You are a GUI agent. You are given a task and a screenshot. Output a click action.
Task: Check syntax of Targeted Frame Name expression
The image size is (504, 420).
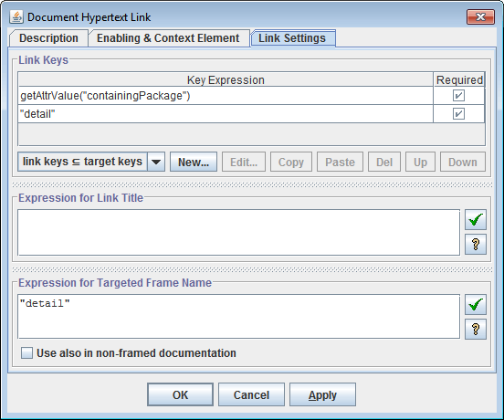click(x=476, y=304)
